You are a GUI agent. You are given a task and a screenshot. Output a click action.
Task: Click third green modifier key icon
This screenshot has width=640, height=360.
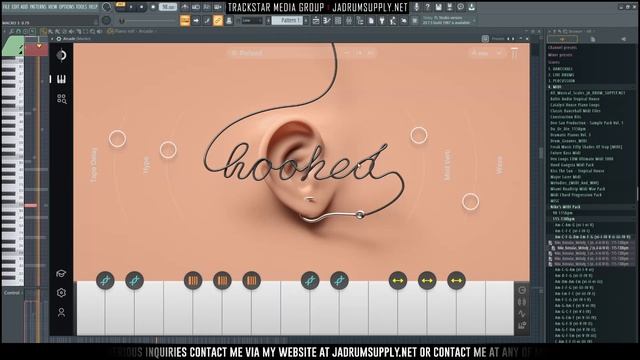[x=310, y=280]
